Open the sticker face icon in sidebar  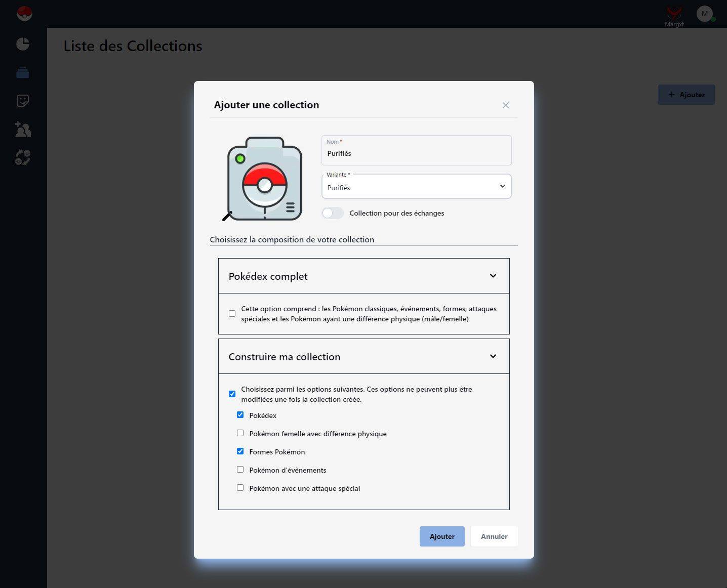[23, 101]
